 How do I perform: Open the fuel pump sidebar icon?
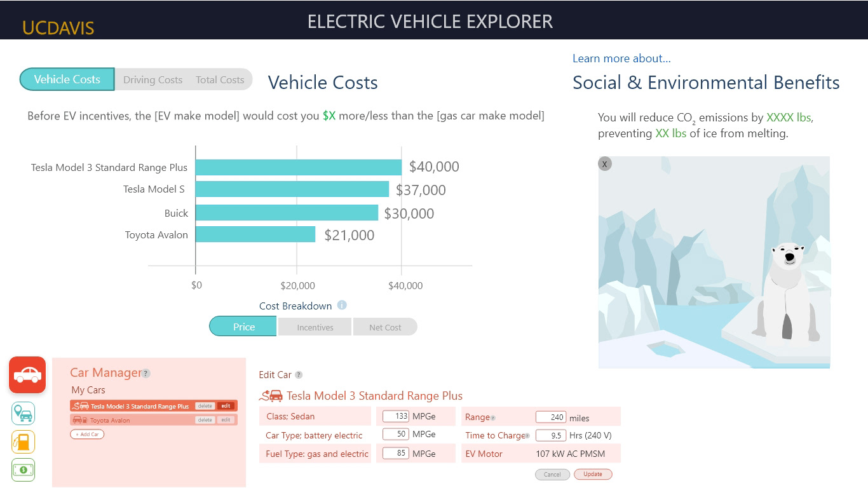(24, 442)
